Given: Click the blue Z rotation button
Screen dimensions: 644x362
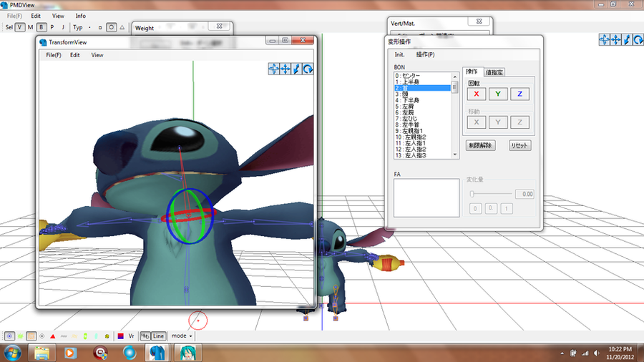Looking at the screenshot, I should tap(519, 94).
